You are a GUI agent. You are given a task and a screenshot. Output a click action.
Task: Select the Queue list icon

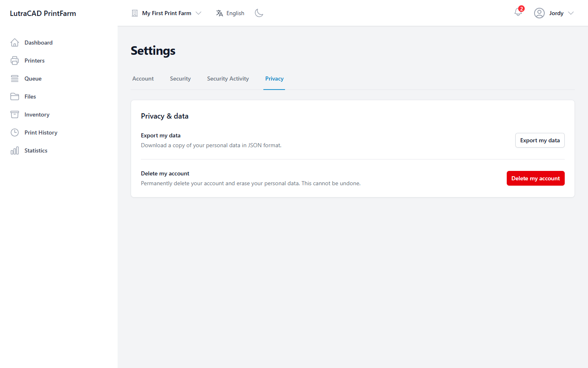click(x=15, y=79)
